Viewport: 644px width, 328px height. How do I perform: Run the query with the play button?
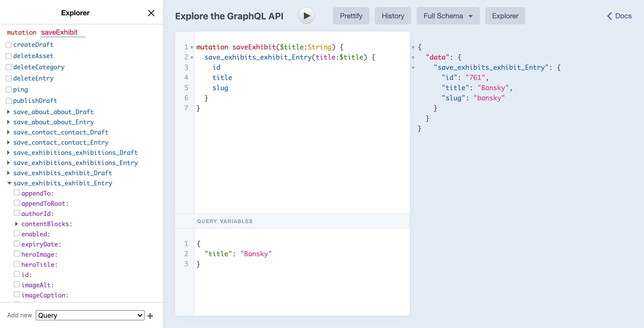pos(306,16)
